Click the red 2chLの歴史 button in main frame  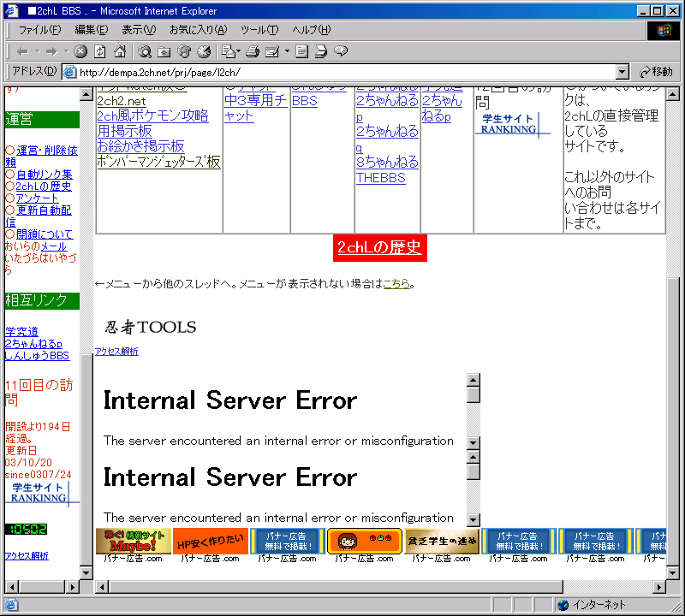point(379,247)
